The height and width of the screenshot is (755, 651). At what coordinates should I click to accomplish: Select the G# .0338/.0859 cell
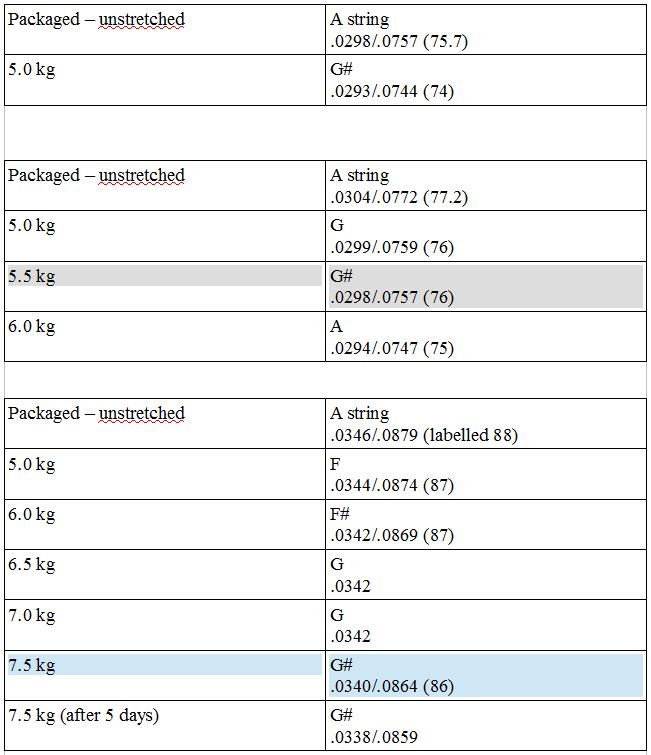point(486,726)
